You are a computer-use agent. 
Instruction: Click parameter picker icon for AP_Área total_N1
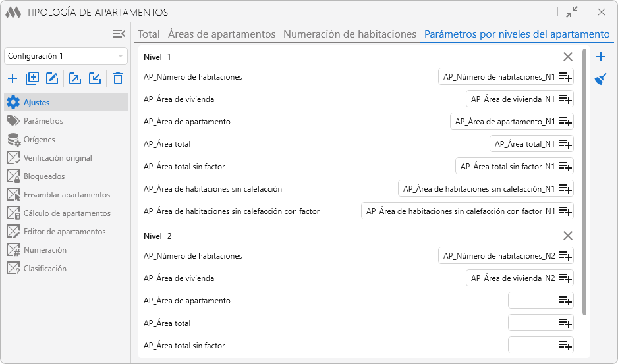(x=565, y=144)
